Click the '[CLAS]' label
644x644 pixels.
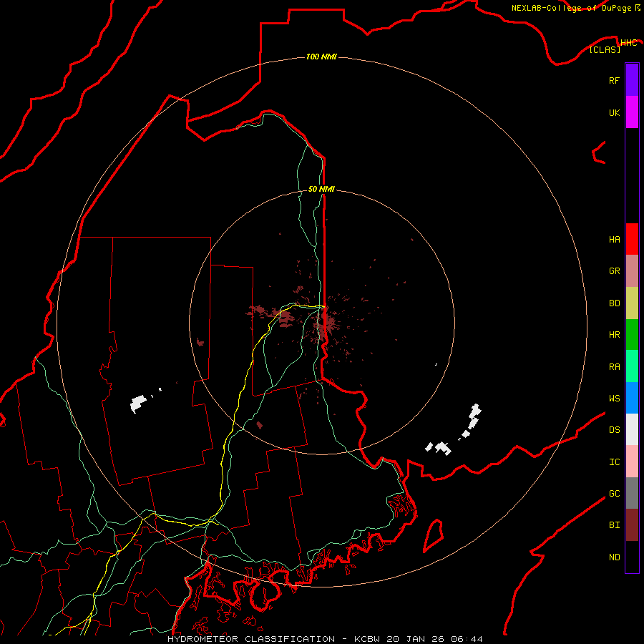pos(605,49)
